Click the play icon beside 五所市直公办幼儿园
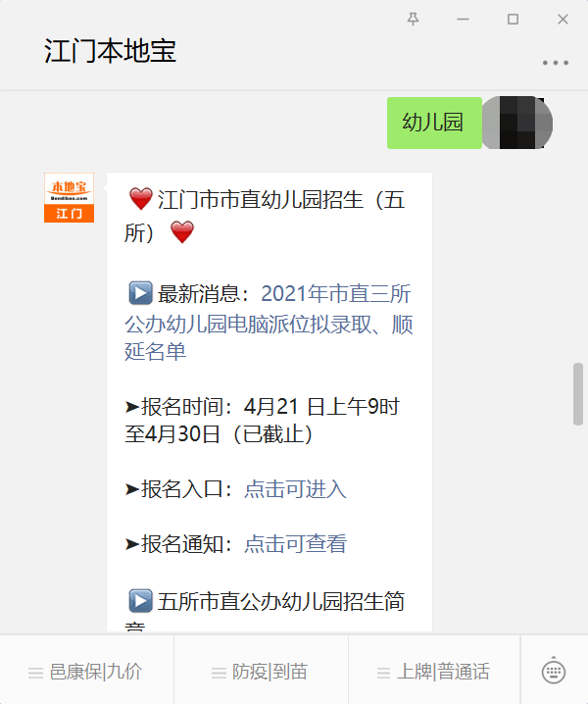Viewport: 588px width, 704px height. coord(140,601)
